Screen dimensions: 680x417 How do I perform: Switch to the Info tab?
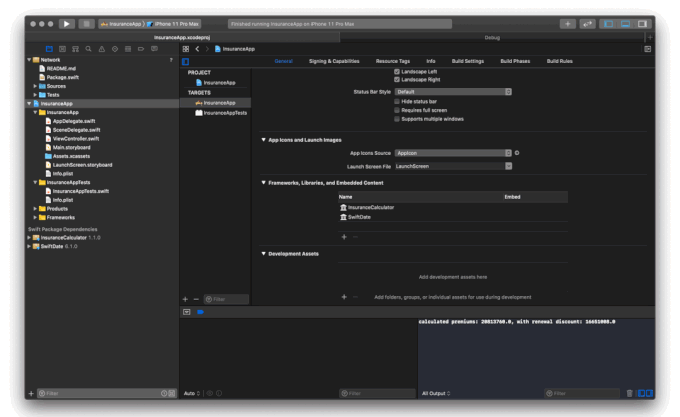tap(431, 61)
